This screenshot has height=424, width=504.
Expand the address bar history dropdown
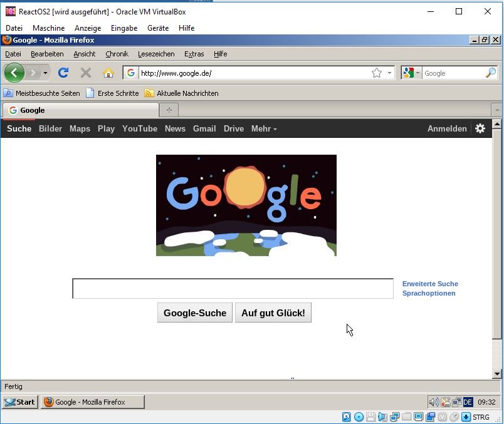click(389, 73)
